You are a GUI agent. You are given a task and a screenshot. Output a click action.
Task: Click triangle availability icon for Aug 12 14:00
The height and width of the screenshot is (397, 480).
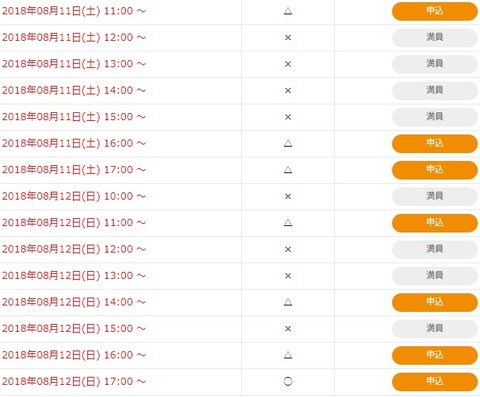click(x=288, y=302)
